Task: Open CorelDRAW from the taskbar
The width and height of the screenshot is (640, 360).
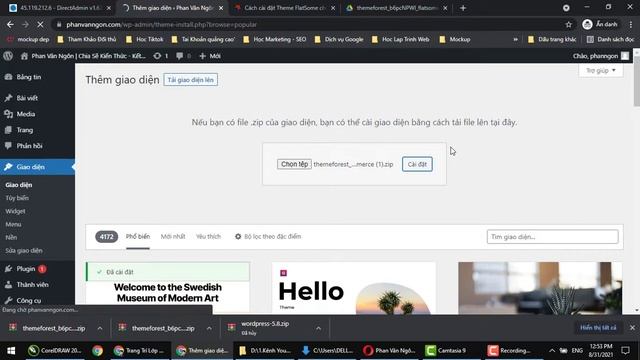Action: (55, 351)
